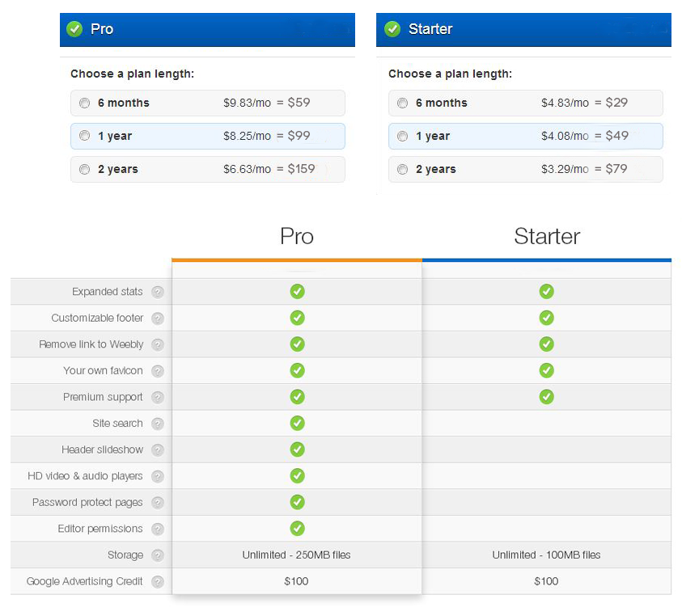Click Pro checkmark for Site search
The image size is (682, 616).
298,423
